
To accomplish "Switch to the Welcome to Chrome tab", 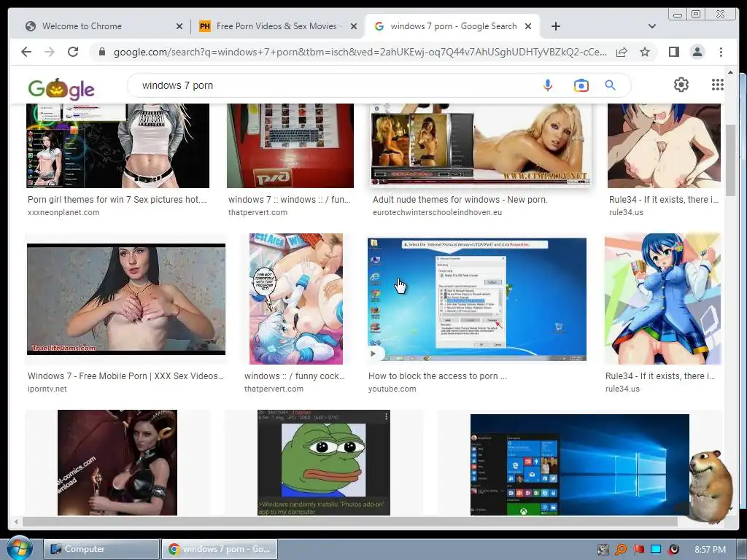I will (99, 26).
